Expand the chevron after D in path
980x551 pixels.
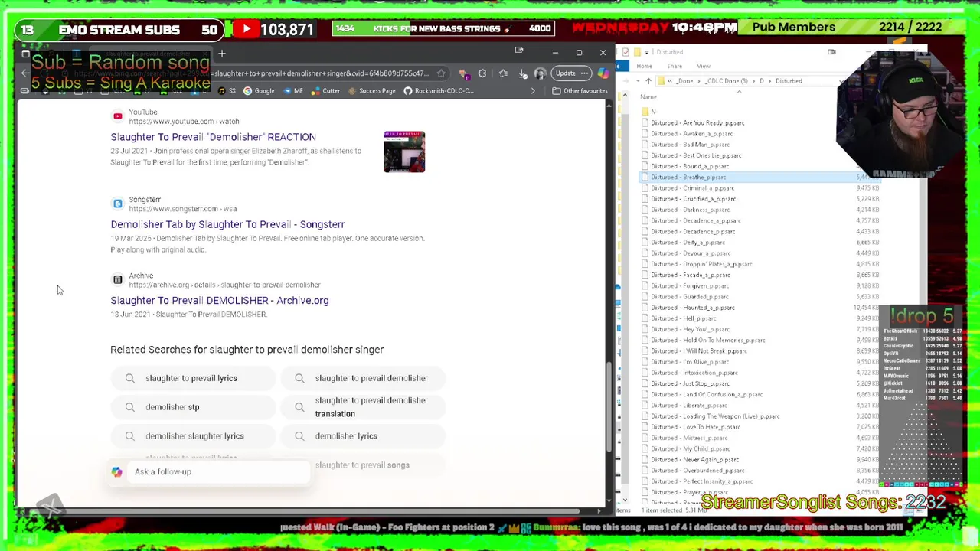tap(770, 81)
